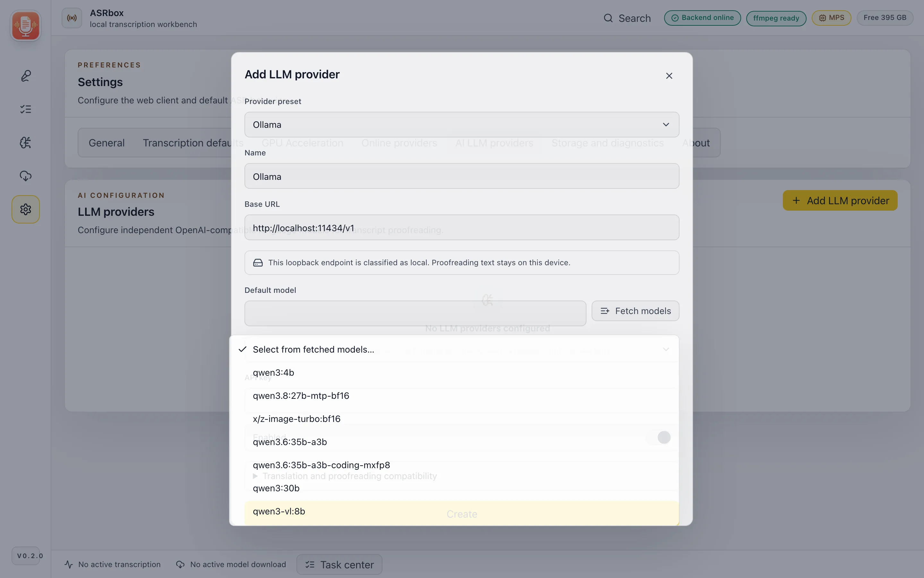Click the Base URL input field

(x=462, y=227)
